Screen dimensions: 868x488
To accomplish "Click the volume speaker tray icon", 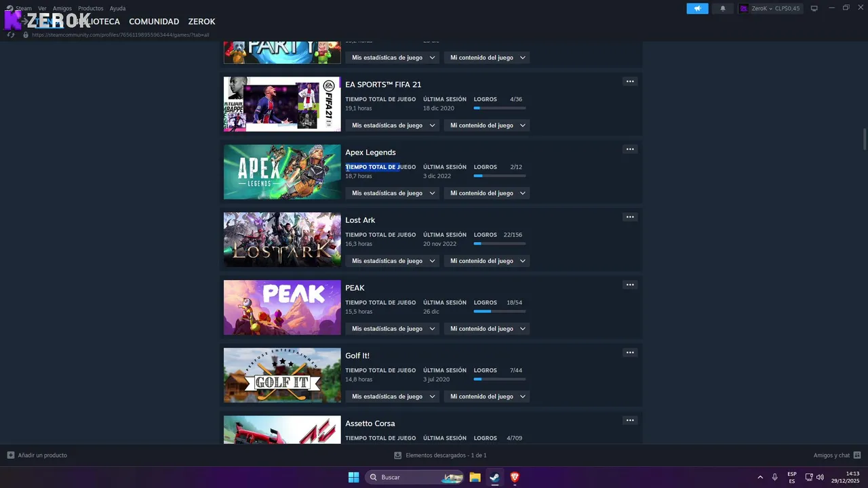I will tap(820, 477).
